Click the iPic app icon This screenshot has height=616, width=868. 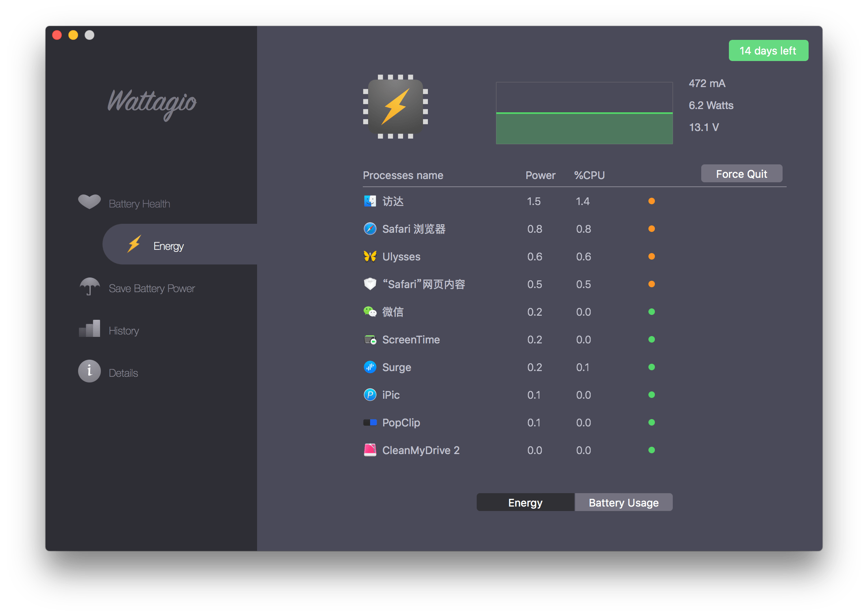pyautogui.click(x=370, y=395)
